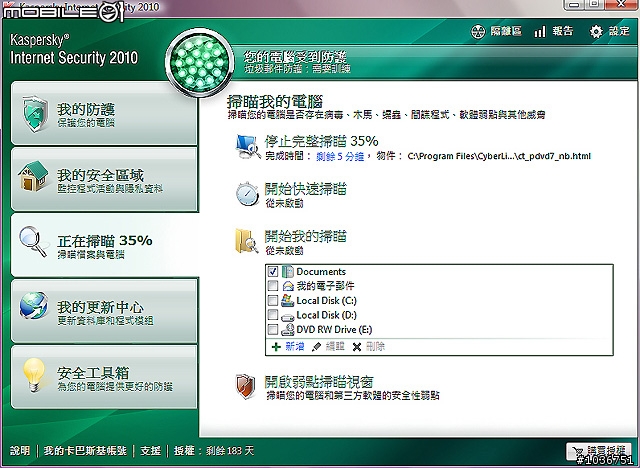Select the 正在掃瞄 35% section
The width and height of the screenshot is (640, 468).
pos(104,245)
